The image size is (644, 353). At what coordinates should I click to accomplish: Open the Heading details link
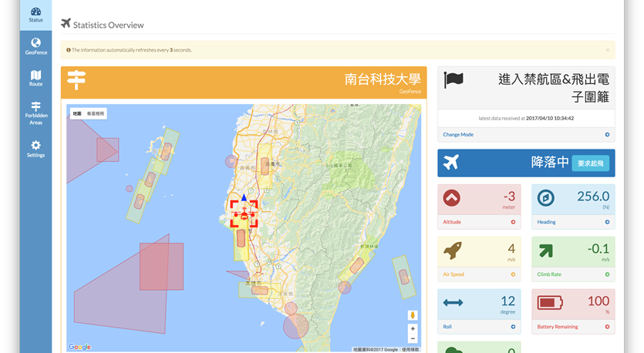pyautogui.click(x=546, y=222)
